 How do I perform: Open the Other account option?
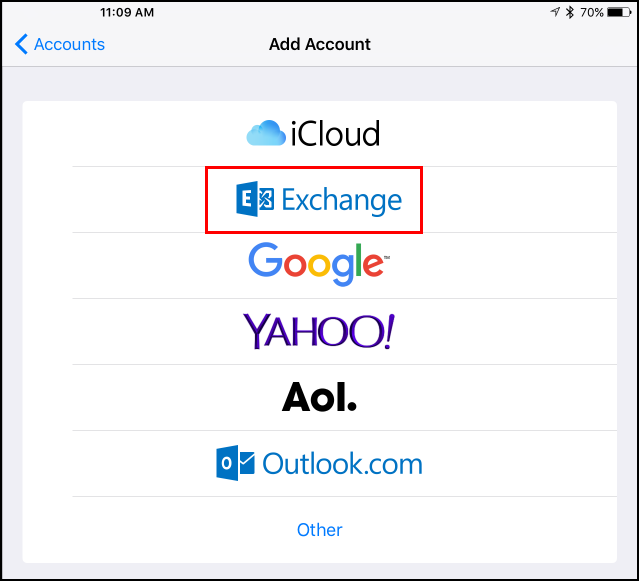coord(320,530)
